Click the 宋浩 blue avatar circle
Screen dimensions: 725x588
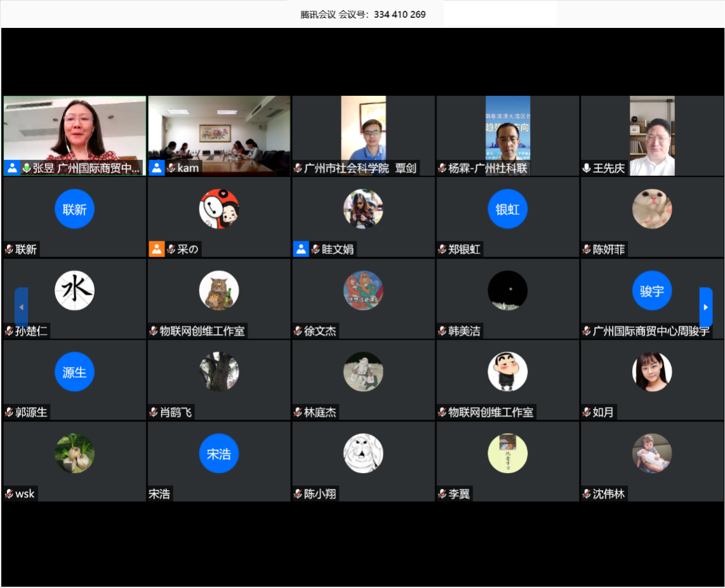[218, 453]
